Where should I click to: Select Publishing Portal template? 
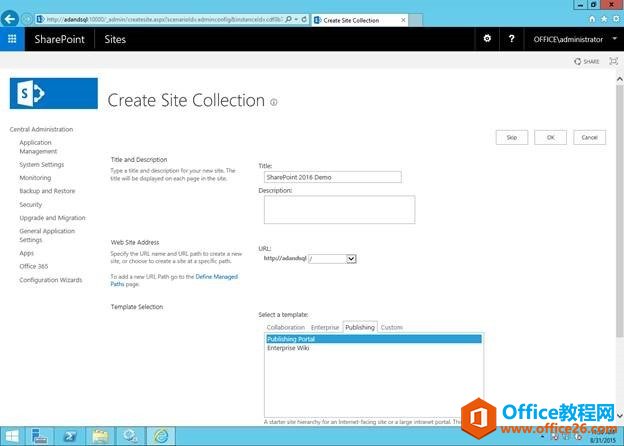coord(374,339)
